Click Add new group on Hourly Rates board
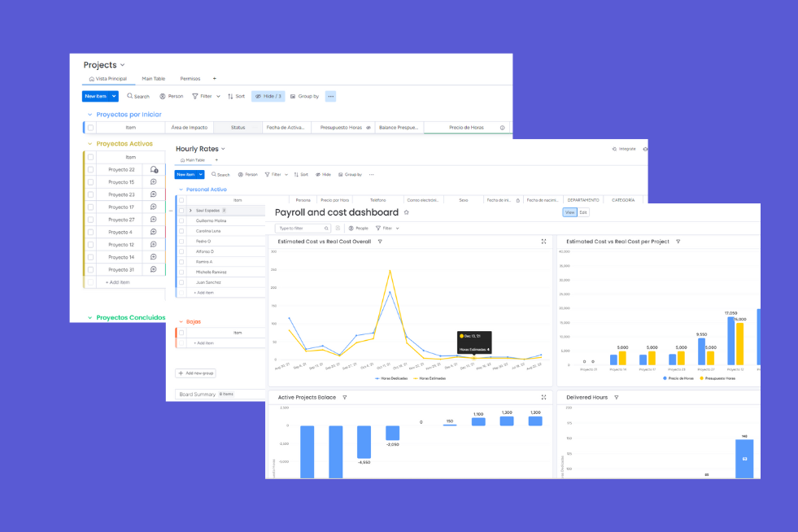Viewport: 798px width, 532px height. tap(195, 373)
